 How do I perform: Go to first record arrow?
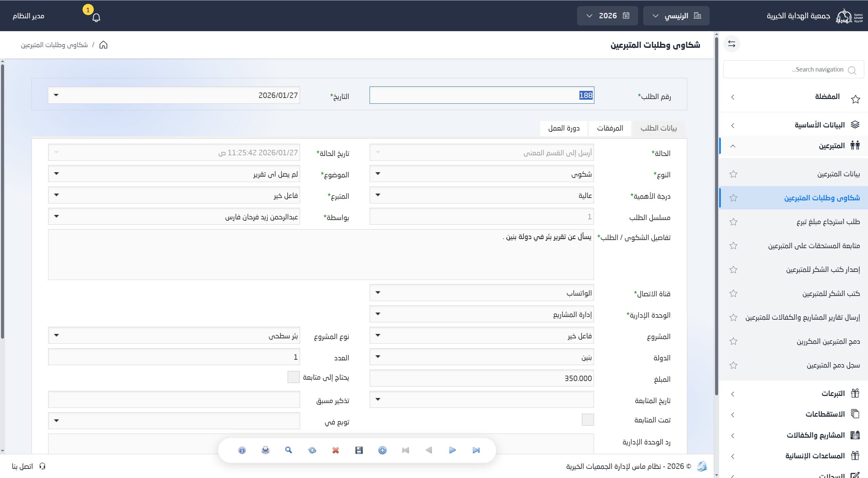click(406, 450)
